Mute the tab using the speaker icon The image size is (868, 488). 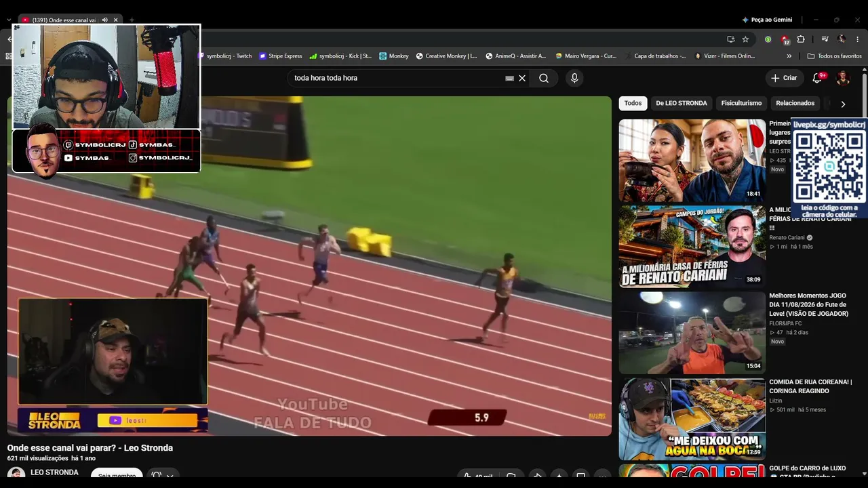[x=104, y=20]
